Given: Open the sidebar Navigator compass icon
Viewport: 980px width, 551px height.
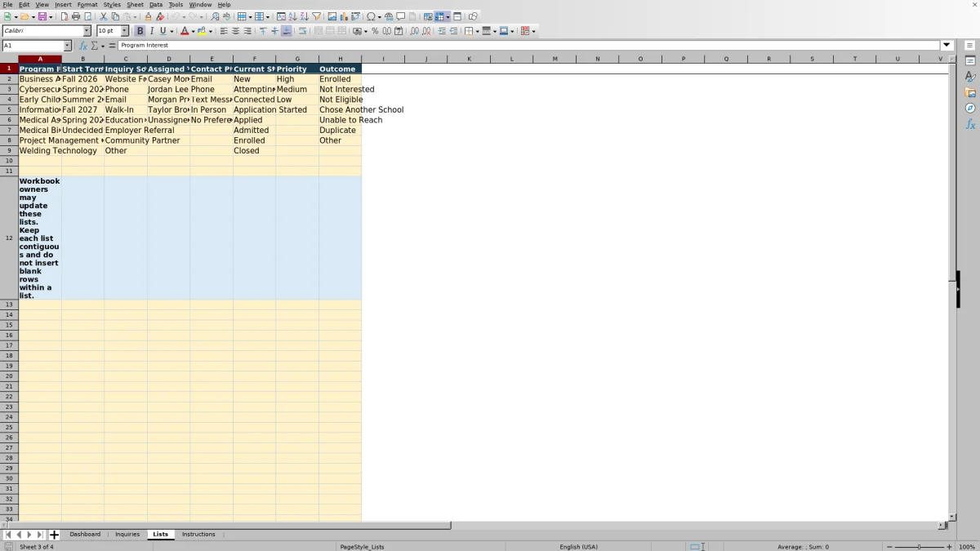Looking at the screenshot, I should (970, 109).
